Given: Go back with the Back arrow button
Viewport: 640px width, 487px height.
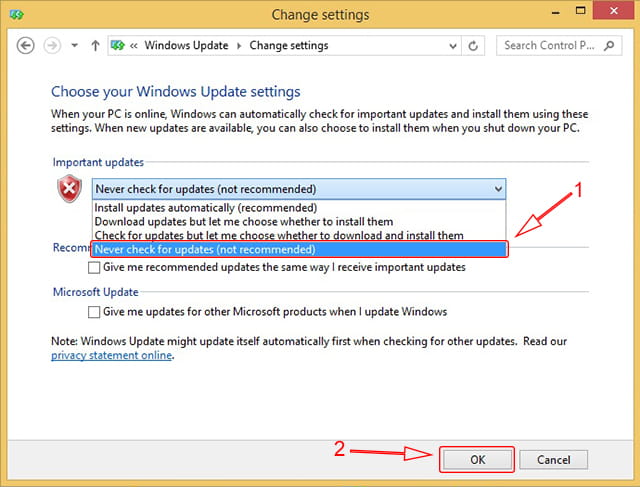Looking at the screenshot, I should [25, 45].
